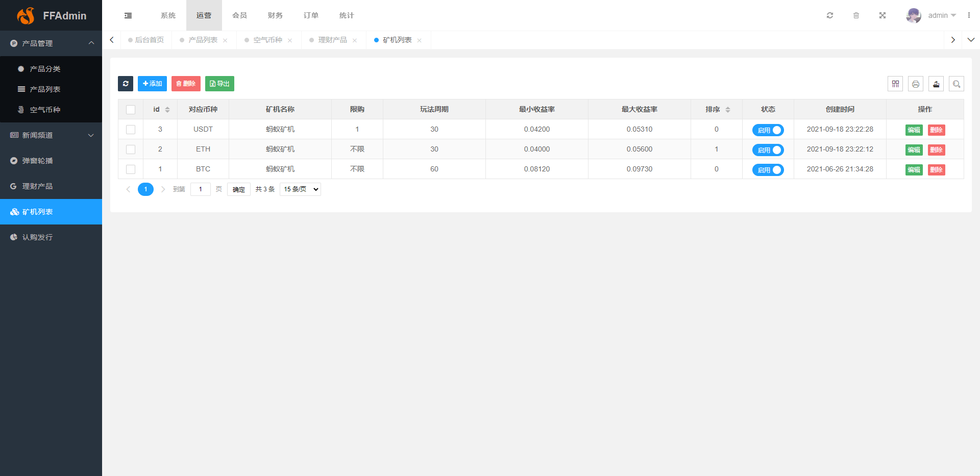
Task: Refresh page using top-right refresh icon
Action: [830, 15]
